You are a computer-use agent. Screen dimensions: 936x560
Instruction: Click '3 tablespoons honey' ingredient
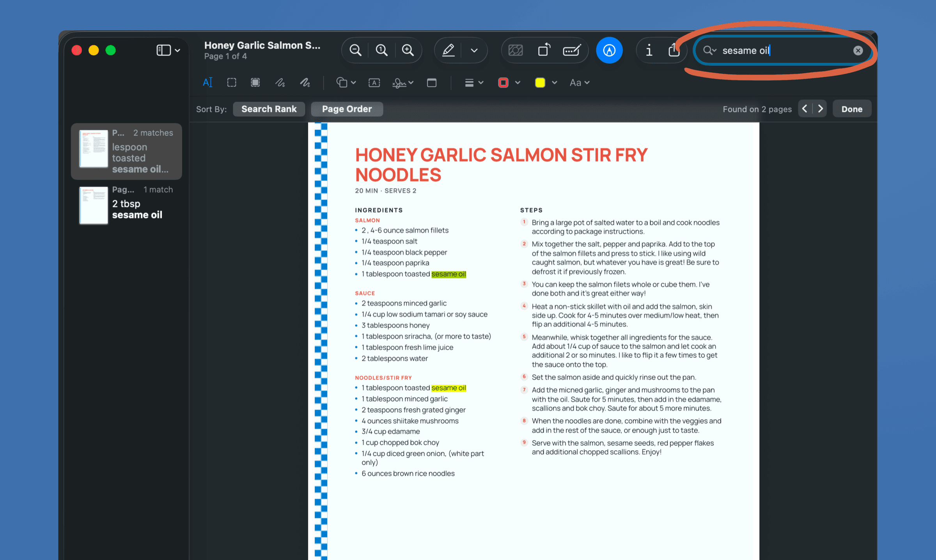[395, 325]
